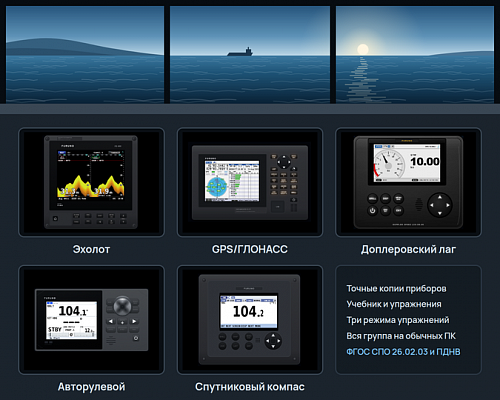Click the cursor pad on the GPS/ГЛОНАСС unit

tap(284, 162)
